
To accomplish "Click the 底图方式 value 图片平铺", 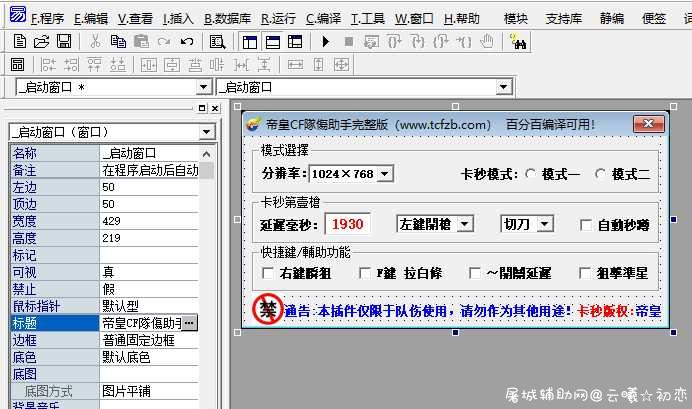I will [x=149, y=391].
